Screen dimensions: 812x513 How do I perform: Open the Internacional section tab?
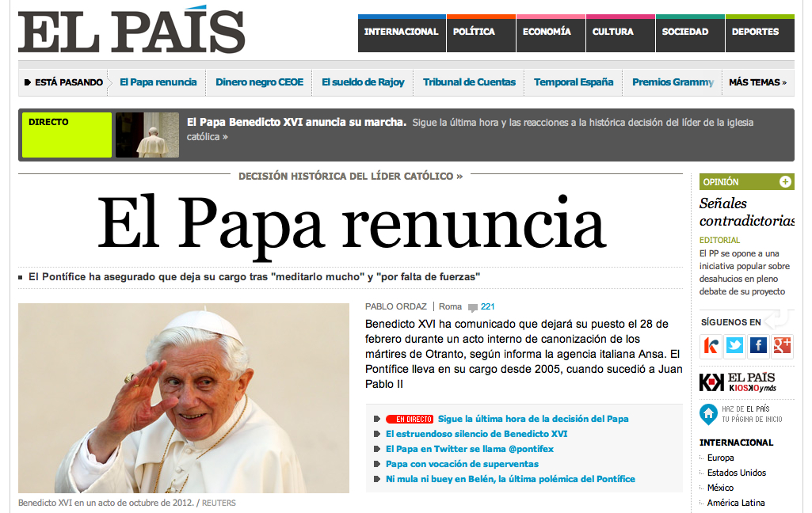tap(402, 34)
